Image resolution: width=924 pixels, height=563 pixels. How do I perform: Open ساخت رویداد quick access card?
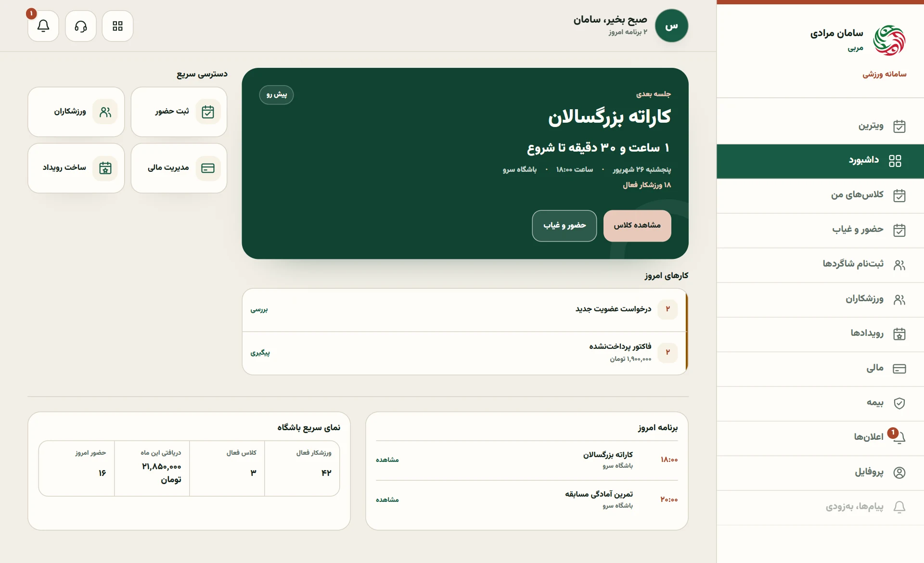tap(76, 168)
